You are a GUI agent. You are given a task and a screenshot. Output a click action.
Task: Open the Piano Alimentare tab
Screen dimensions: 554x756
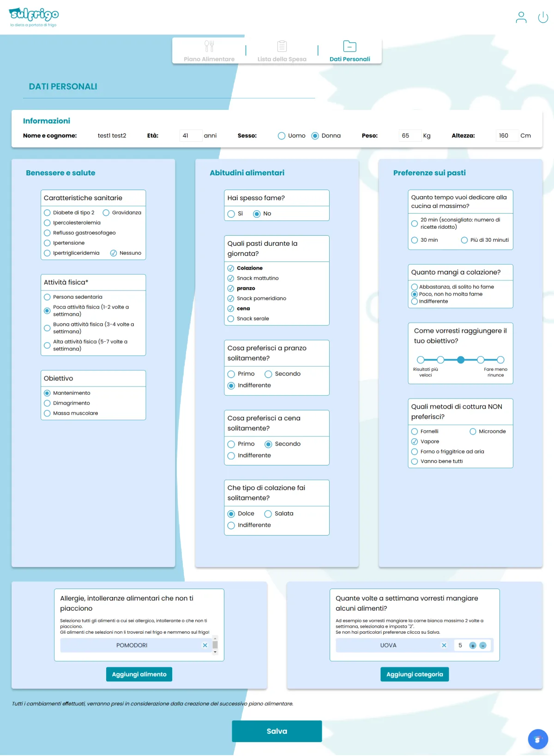[x=209, y=51]
